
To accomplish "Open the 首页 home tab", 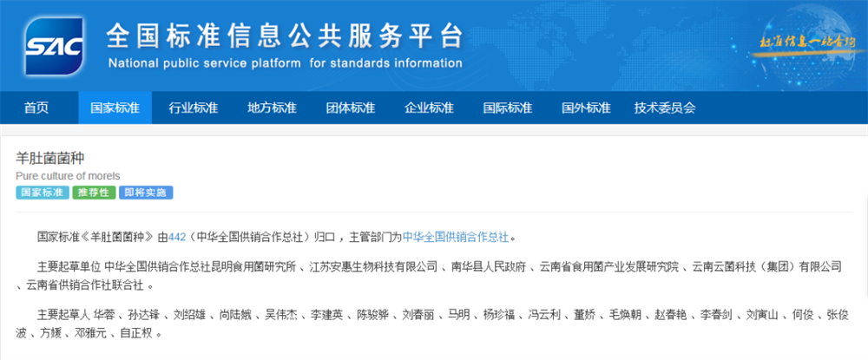I will [36, 108].
